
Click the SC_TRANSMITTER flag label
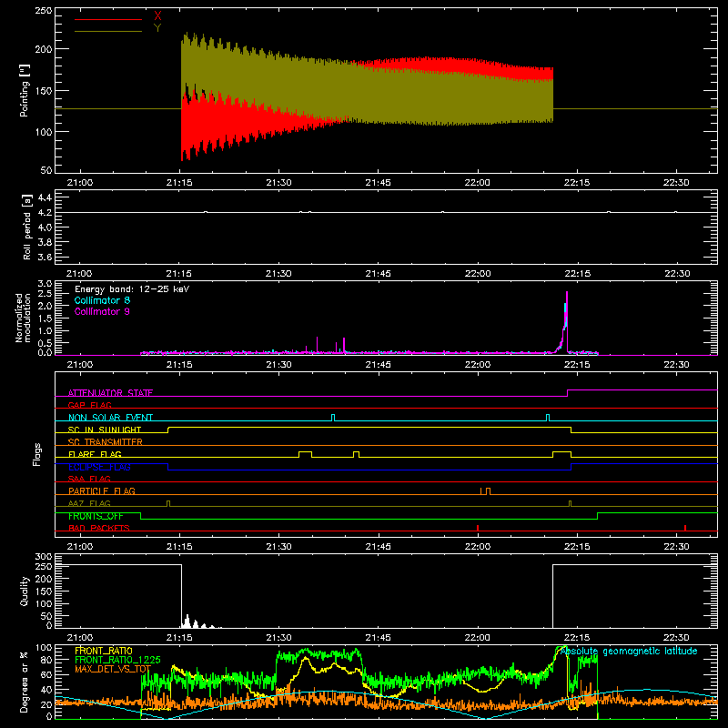(x=106, y=441)
